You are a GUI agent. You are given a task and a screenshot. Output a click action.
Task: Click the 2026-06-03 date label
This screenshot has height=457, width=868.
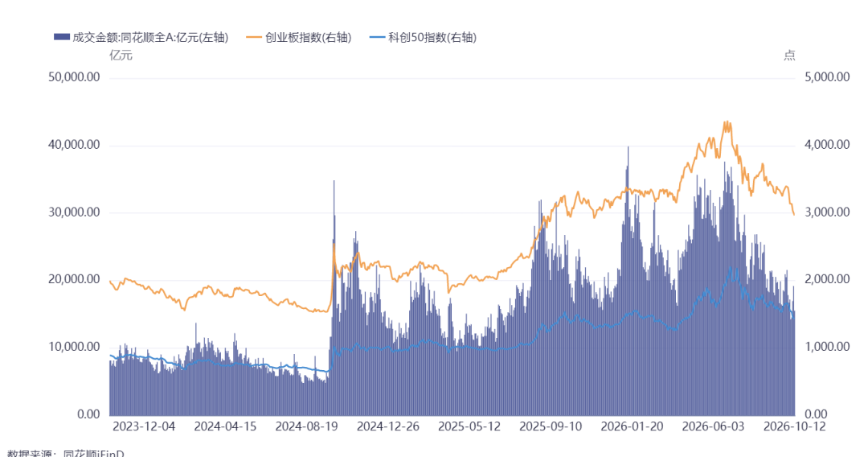pos(714,426)
